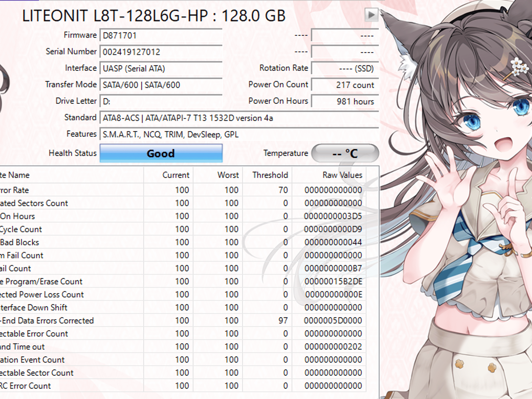532x399 pixels.
Task: Select the RC Error Count row
Action: pos(183,385)
